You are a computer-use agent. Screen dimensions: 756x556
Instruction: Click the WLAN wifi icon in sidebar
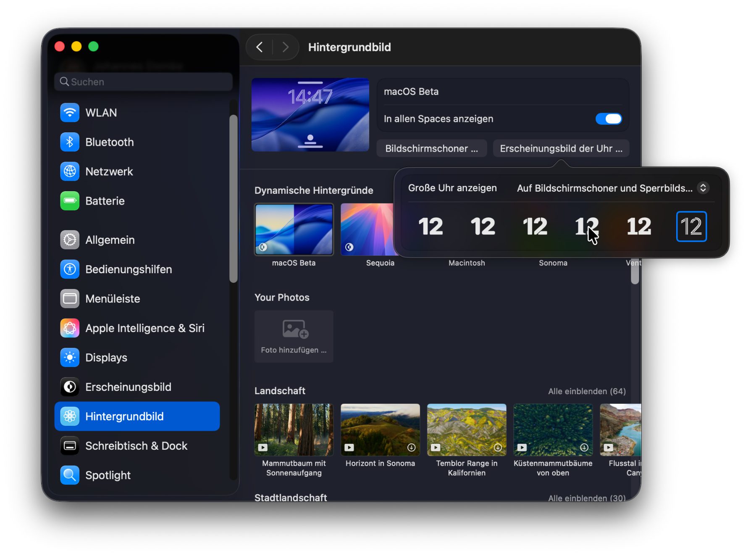(70, 113)
